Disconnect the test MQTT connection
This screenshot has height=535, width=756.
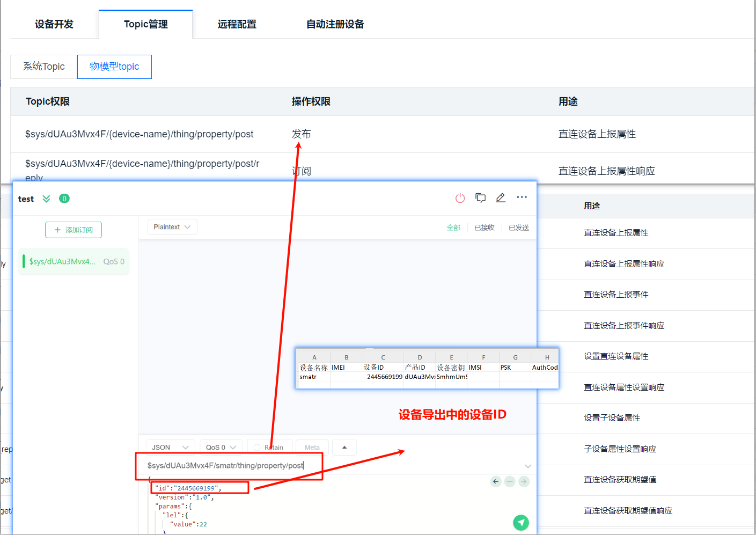(x=460, y=197)
